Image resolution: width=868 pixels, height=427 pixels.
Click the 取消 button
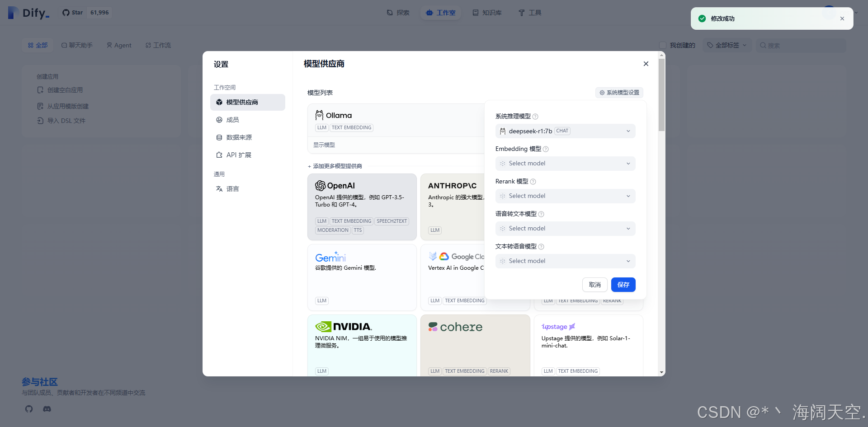[595, 285]
